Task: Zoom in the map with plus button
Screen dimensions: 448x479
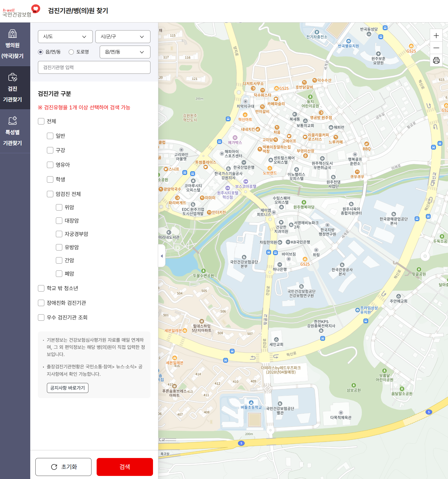Action: [x=436, y=36]
